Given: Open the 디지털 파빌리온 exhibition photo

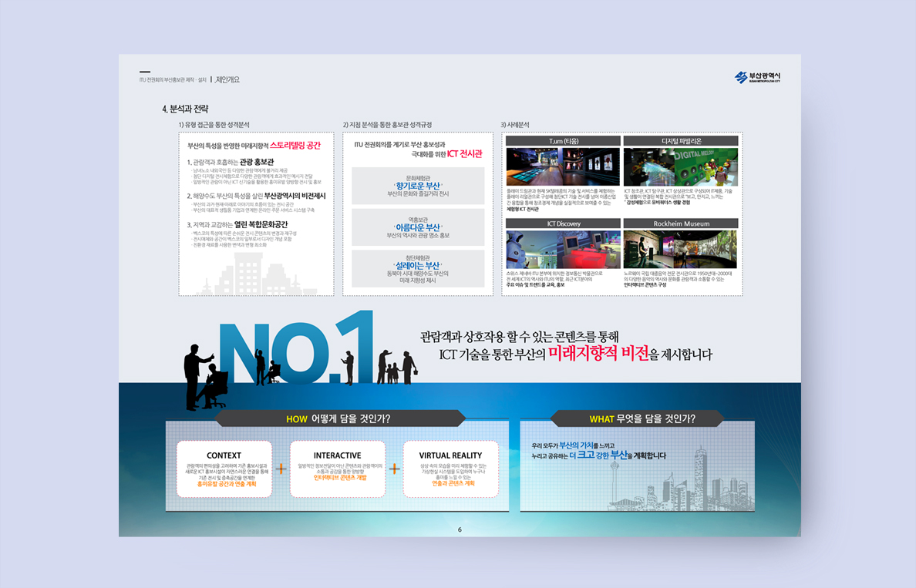Looking at the screenshot, I should click(681, 166).
